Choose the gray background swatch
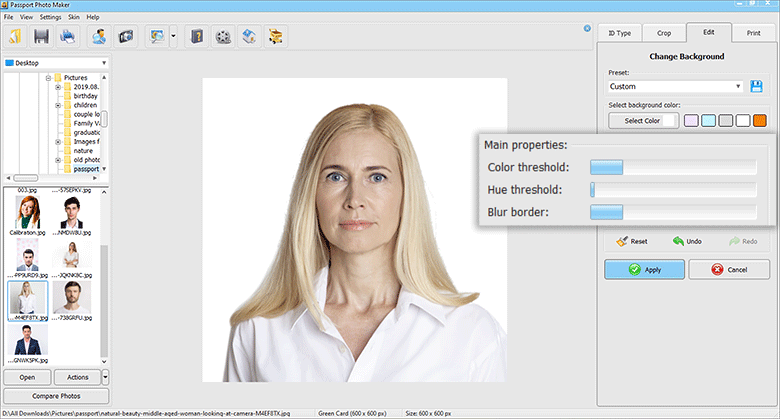Screen dimensions: 780x419 726,120
